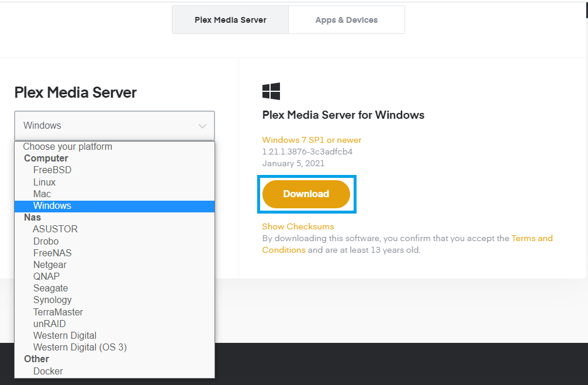The image size is (588, 385).
Task: Select the highlighted Windows option
Action: (115, 206)
